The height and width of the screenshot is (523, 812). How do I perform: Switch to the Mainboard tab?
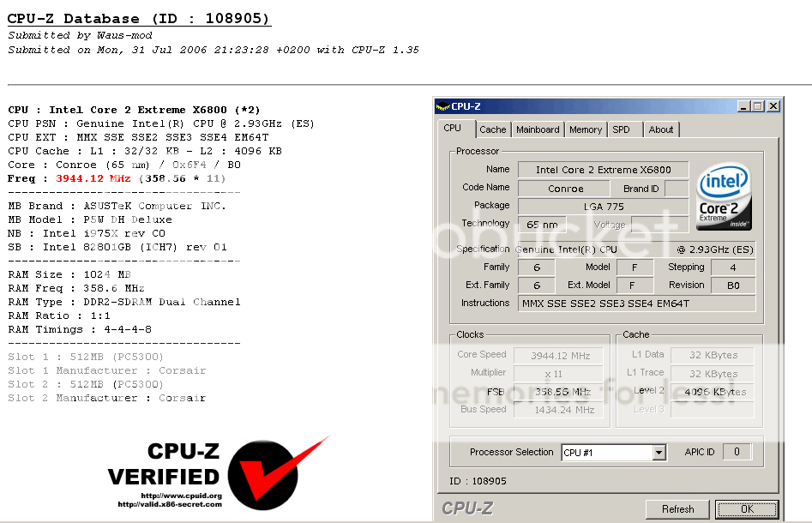click(538, 129)
